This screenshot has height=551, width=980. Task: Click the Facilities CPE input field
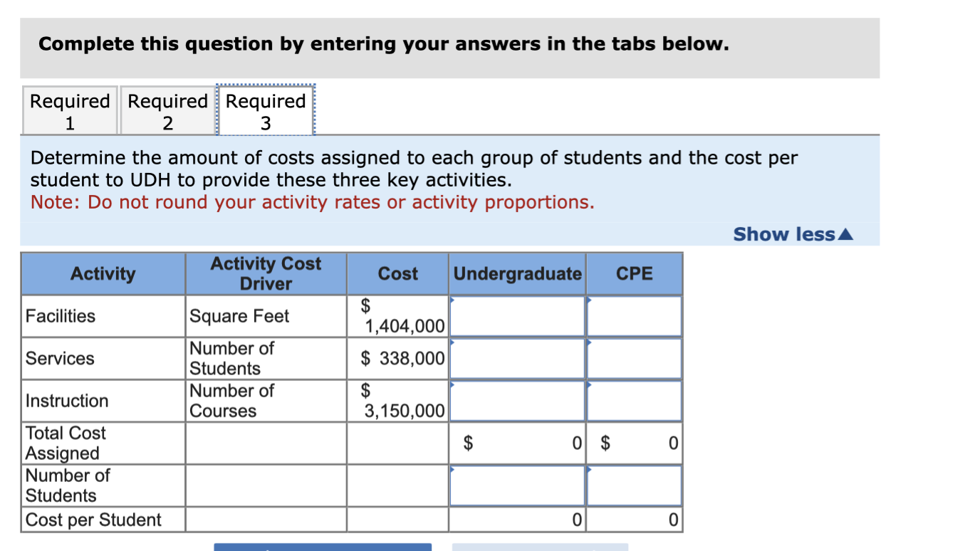(x=633, y=315)
